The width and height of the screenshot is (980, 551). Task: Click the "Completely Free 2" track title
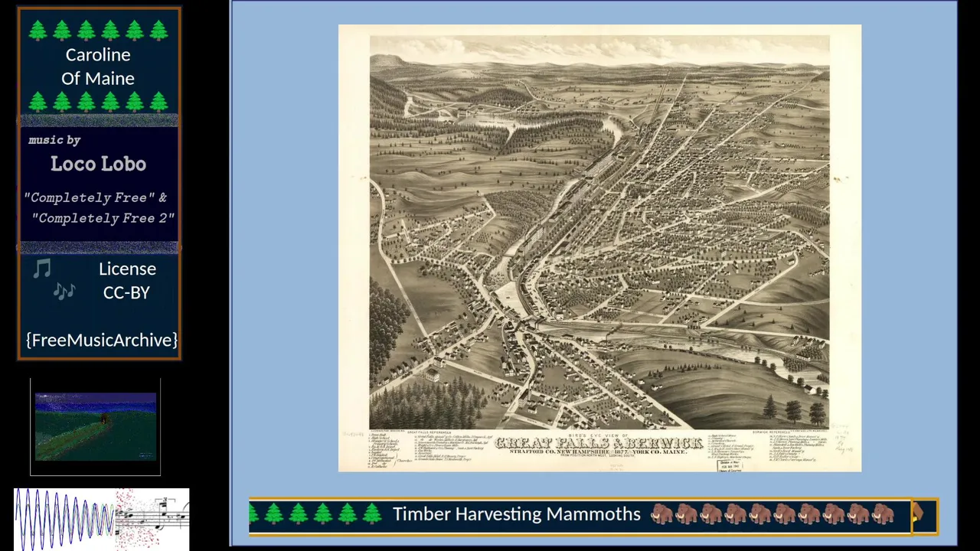(x=103, y=218)
